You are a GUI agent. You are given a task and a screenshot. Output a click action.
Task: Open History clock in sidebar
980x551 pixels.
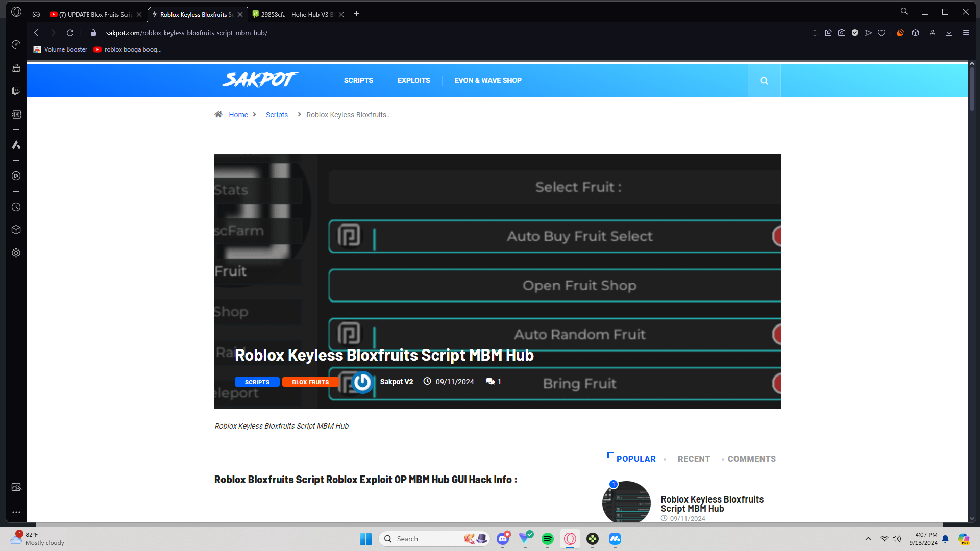click(16, 207)
